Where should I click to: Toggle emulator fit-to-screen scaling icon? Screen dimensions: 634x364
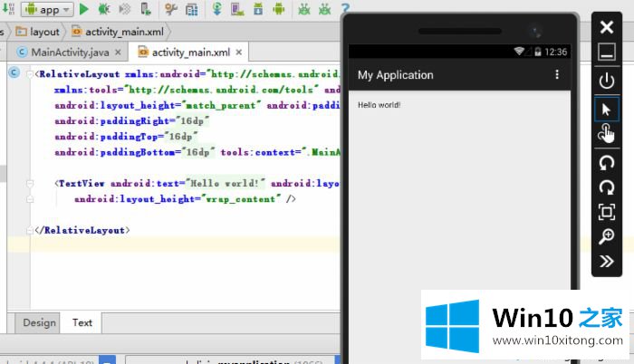[607, 212]
